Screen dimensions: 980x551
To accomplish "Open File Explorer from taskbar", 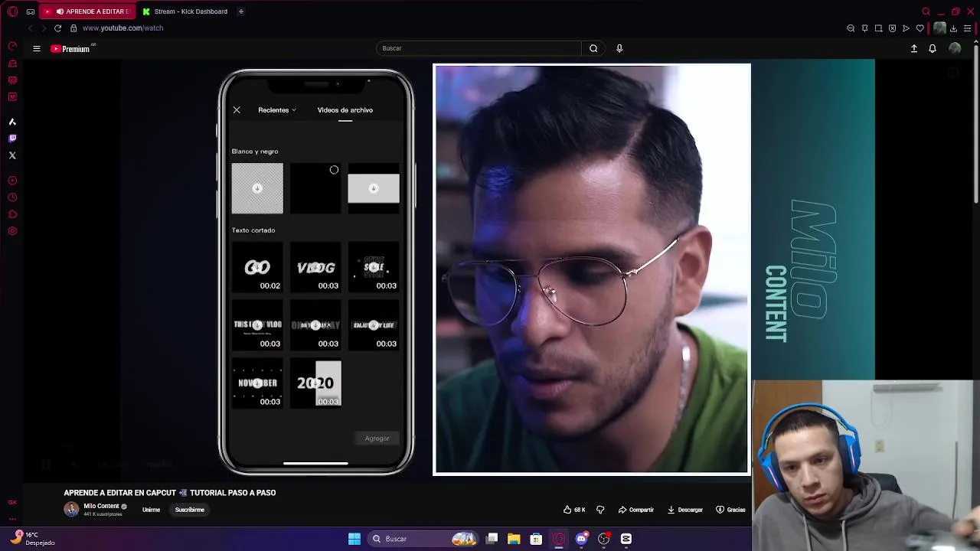I will (514, 539).
